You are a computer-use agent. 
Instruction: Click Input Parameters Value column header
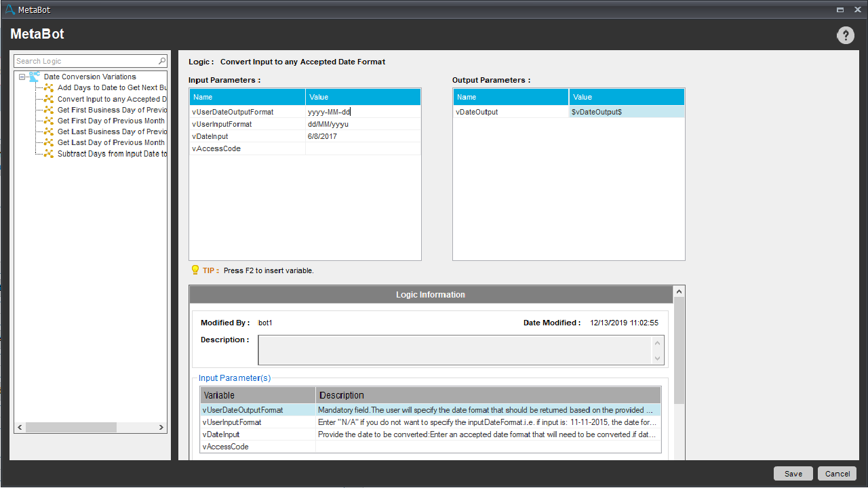tap(363, 97)
